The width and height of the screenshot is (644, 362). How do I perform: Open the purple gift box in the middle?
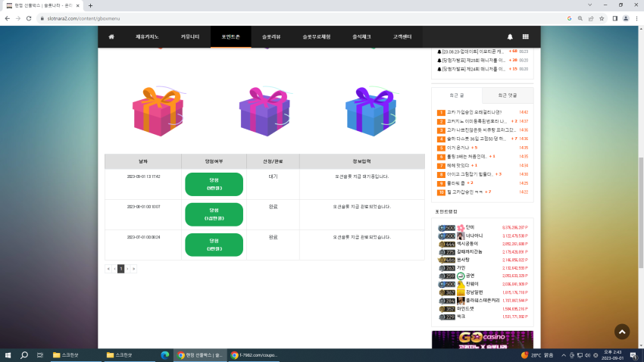(265, 111)
